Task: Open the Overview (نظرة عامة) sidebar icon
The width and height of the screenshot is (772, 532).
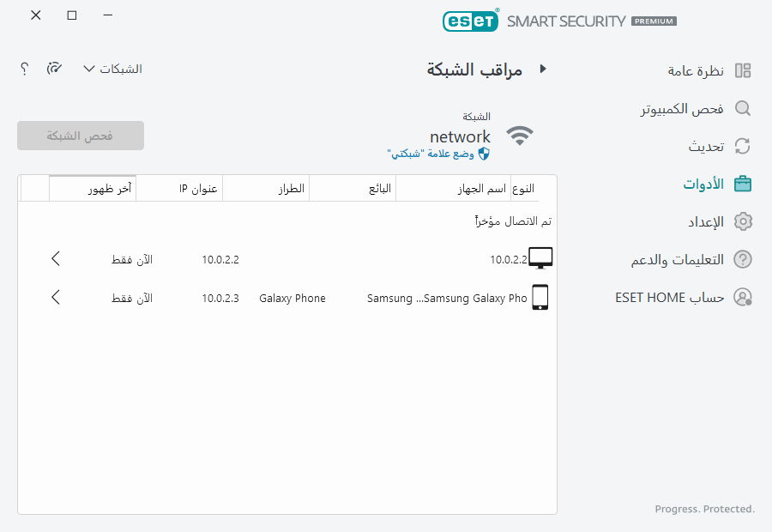Action: coord(743,70)
